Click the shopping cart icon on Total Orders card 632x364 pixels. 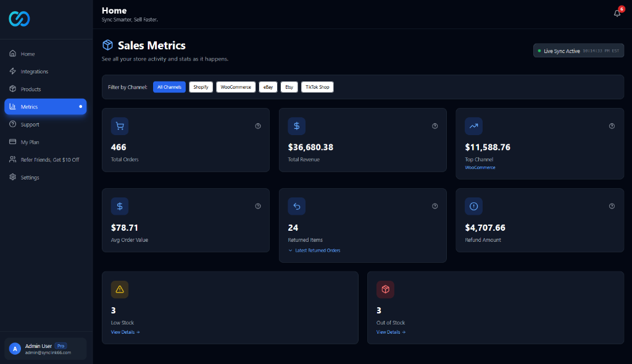(119, 126)
